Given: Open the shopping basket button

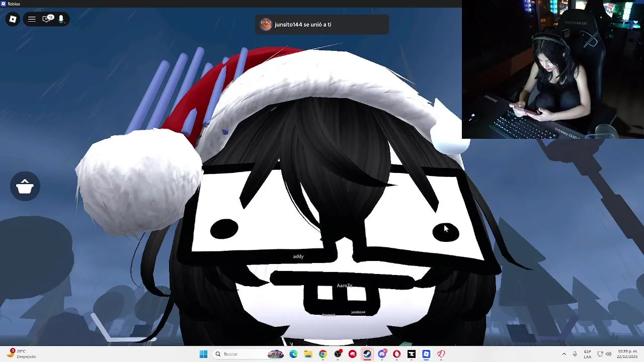Looking at the screenshot, I should [x=25, y=187].
